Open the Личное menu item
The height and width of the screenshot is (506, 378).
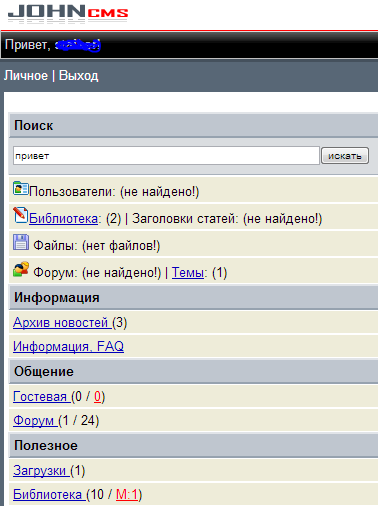(x=26, y=76)
